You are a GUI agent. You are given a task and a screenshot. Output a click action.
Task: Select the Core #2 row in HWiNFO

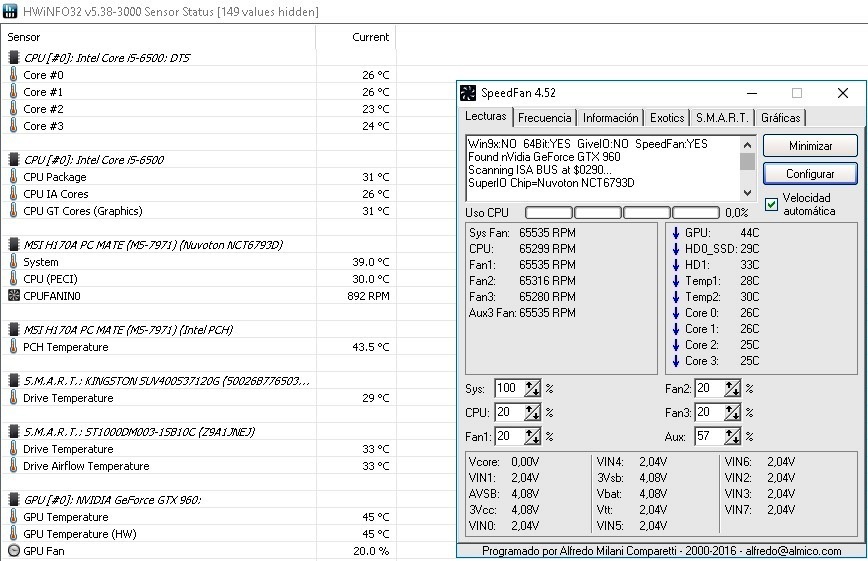(199, 109)
